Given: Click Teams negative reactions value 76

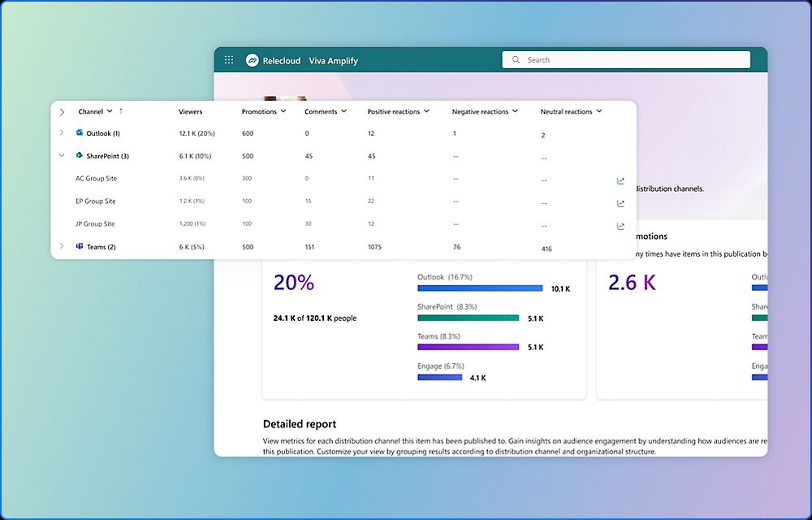Looking at the screenshot, I should (x=456, y=246).
